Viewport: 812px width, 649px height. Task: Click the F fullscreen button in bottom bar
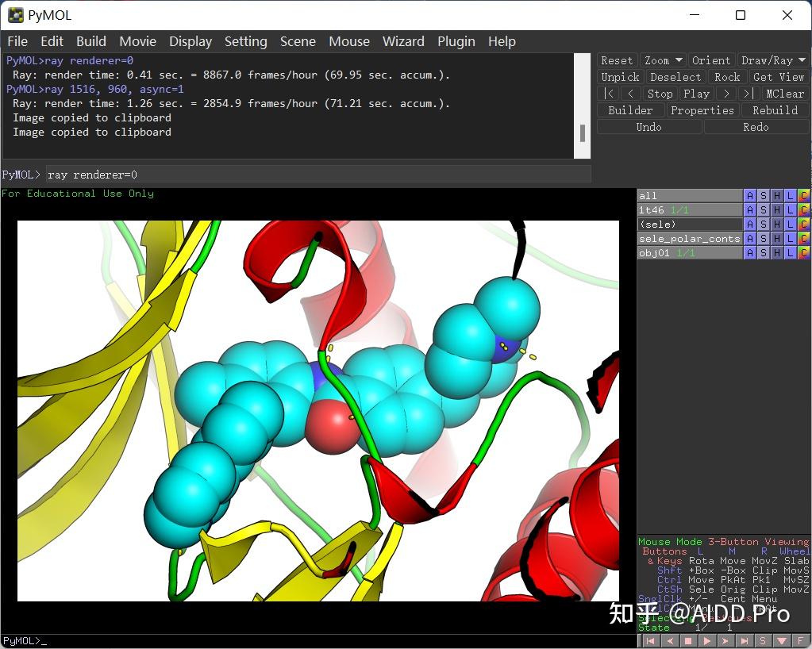(x=800, y=640)
